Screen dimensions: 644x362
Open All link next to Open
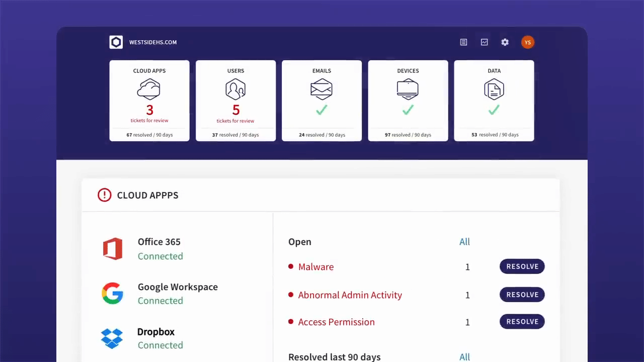point(464,242)
